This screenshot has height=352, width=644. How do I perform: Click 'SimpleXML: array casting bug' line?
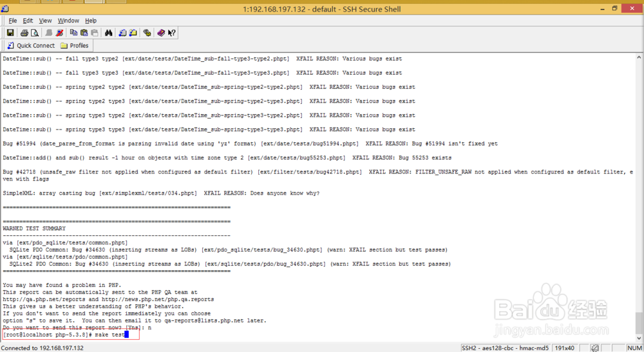tap(161, 193)
